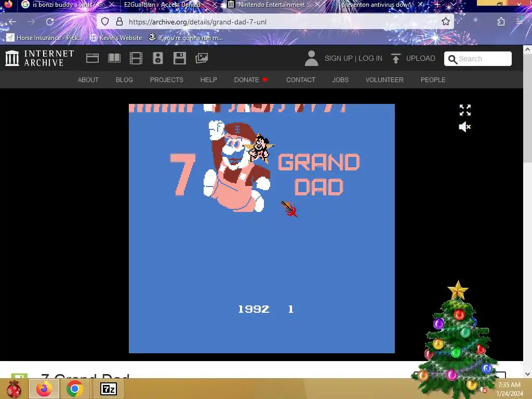Switch to 'is bonzi buddy a virus' tab
This screenshot has height=399, width=532.
(x=63, y=4)
